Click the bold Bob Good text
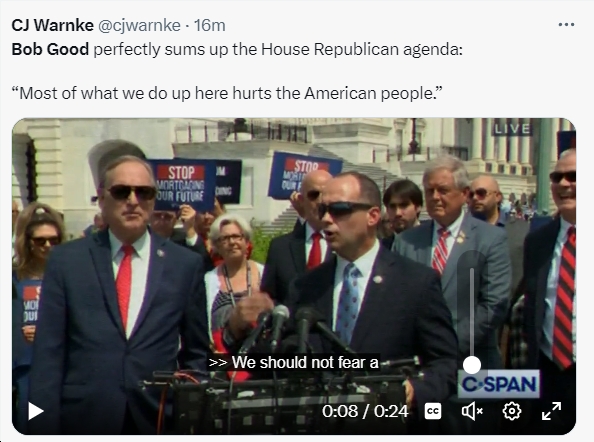594x442 pixels. point(50,49)
